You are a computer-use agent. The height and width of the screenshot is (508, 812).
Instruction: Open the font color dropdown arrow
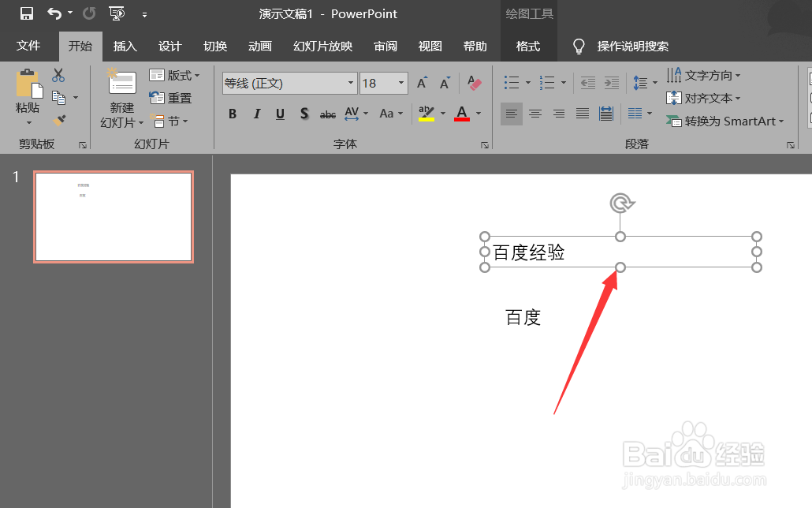[x=479, y=114]
